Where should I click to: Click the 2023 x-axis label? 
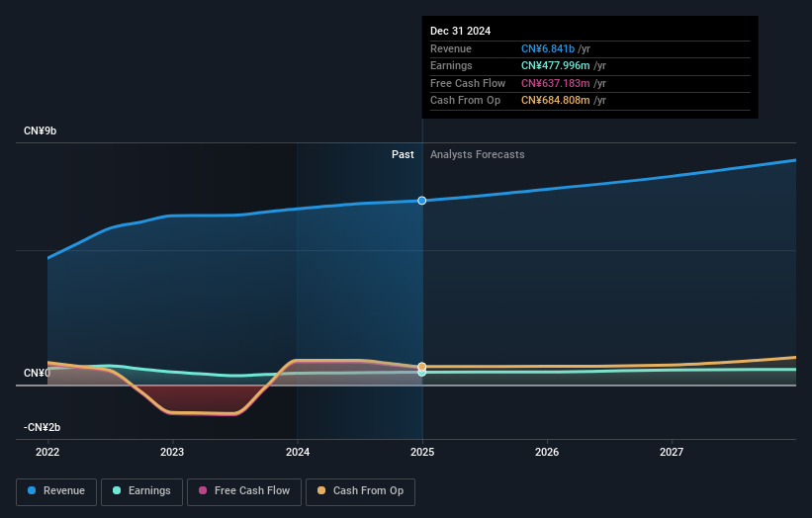point(172,453)
